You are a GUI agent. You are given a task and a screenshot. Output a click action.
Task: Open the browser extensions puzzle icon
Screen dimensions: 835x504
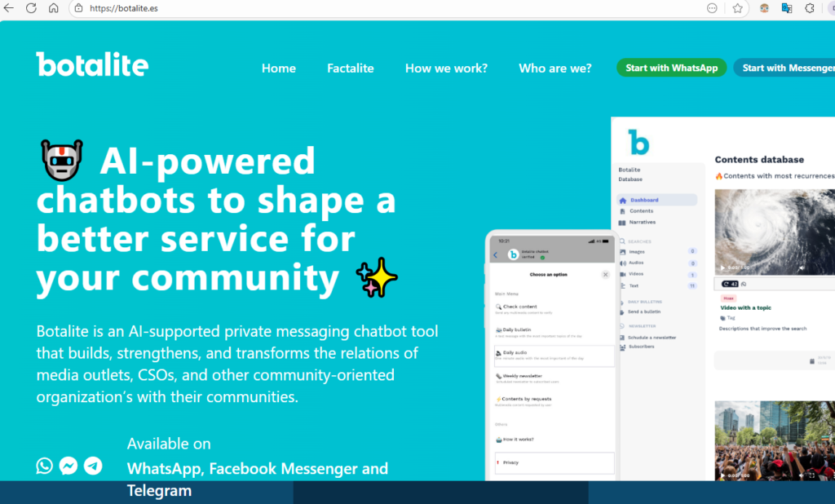pyautogui.click(x=810, y=8)
